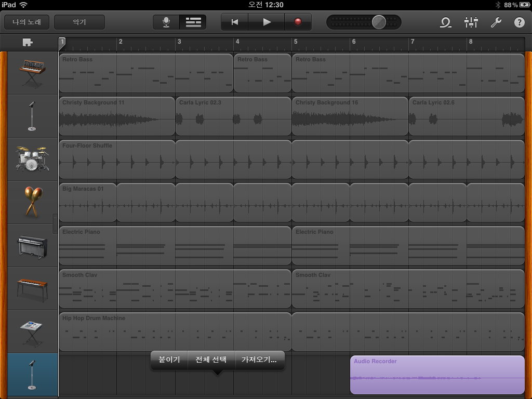Open 나의 노래 song list

[x=27, y=22]
